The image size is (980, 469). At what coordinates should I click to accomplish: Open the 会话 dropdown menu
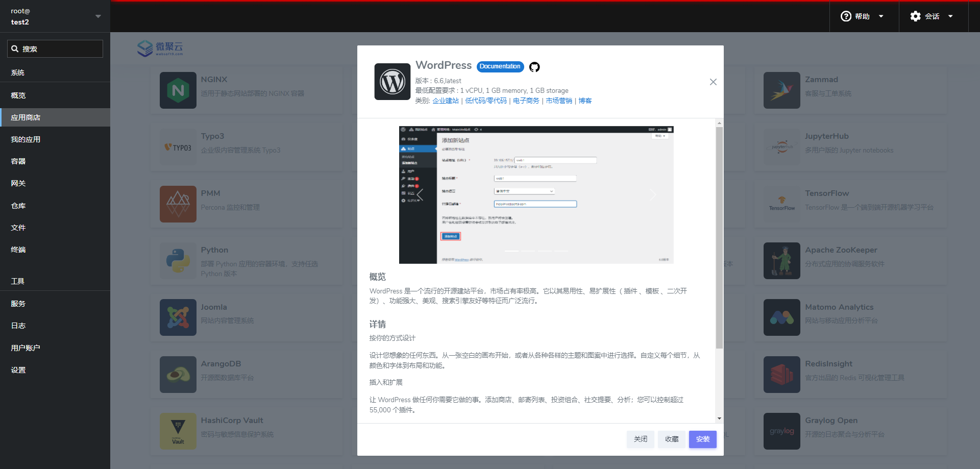tap(933, 16)
